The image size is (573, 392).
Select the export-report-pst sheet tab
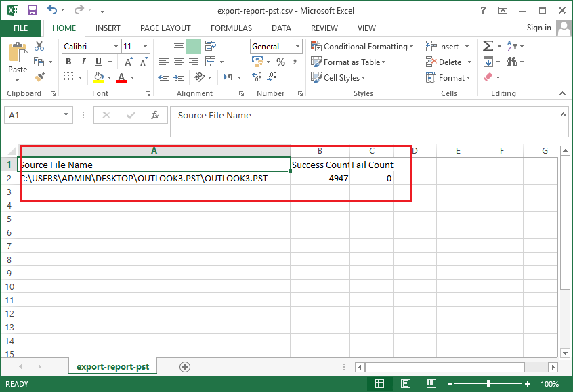click(x=112, y=367)
